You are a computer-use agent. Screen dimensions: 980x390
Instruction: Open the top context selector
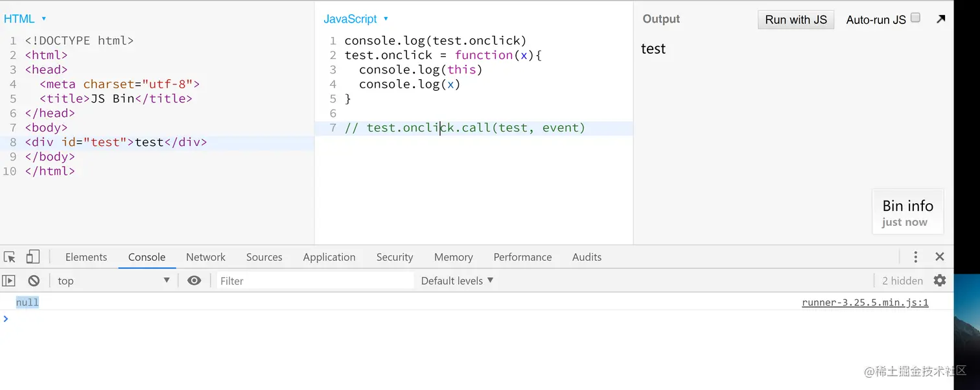[x=113, y=280]
